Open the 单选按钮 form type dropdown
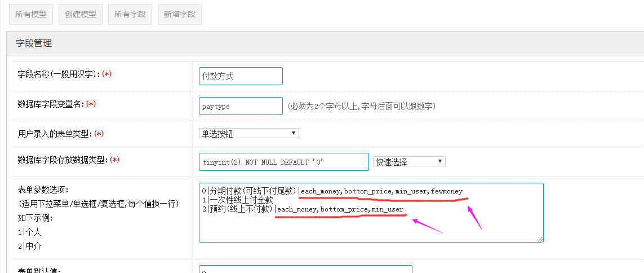The height and width of the screenshot is (273, 644). 249,134
